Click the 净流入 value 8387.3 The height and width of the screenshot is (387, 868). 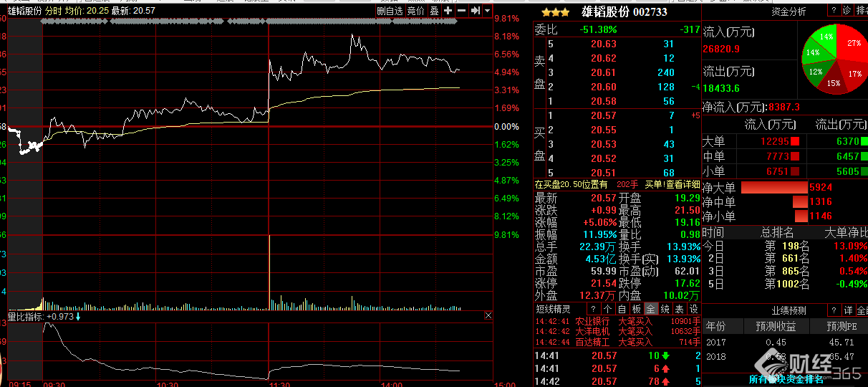click(x=783, y=107)
